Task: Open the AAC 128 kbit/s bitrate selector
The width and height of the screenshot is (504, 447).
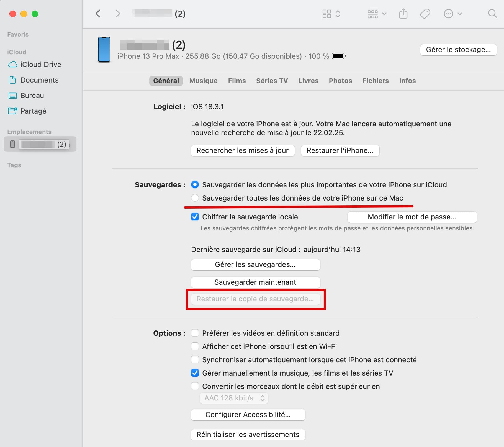Action: point(234,398)
